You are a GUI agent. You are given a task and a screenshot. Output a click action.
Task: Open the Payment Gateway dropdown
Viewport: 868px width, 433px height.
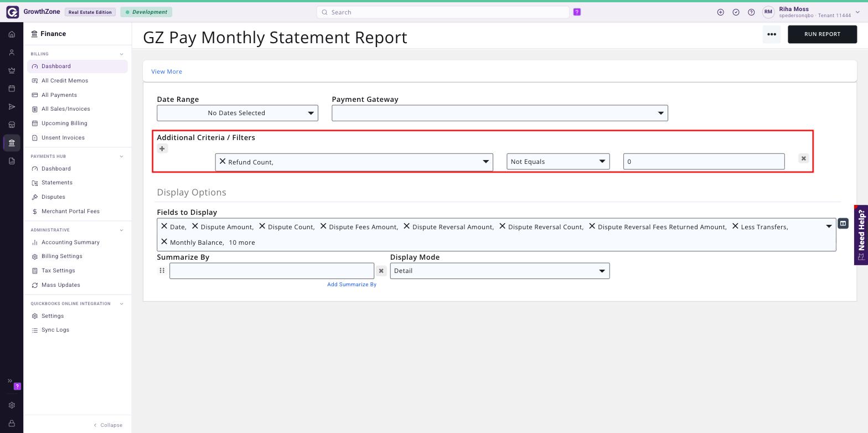point(500,113)
